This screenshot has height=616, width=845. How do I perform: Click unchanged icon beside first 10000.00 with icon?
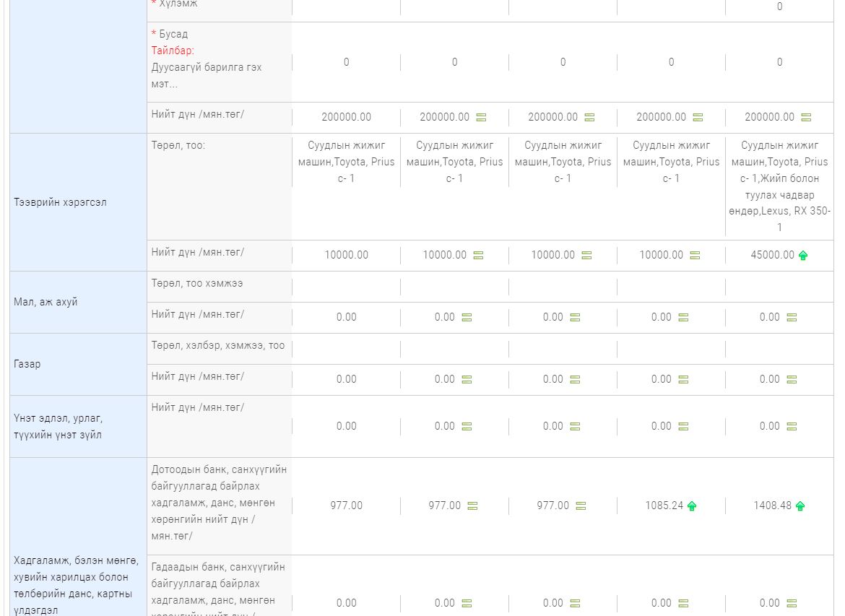tap(478, 256)
